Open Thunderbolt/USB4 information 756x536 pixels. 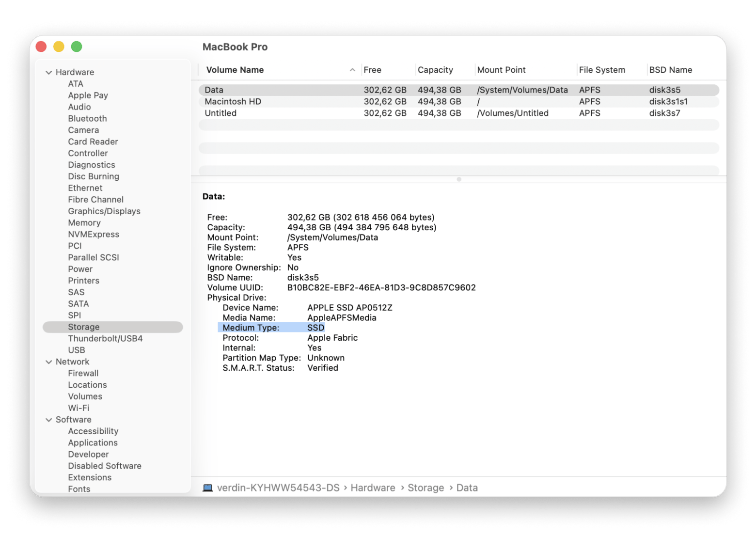click(x=105, y=339)
